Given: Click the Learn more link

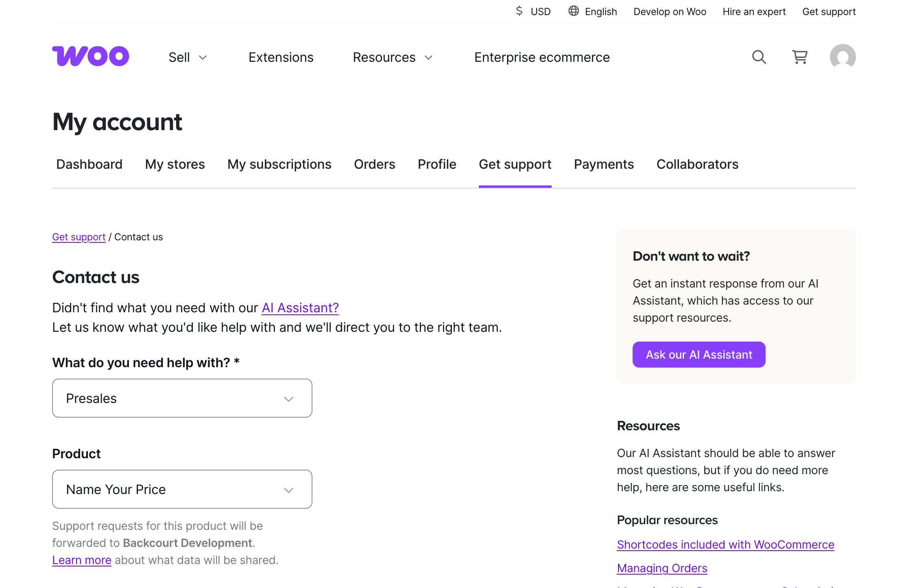Looking at the screenshot, I should coord(82,560).
